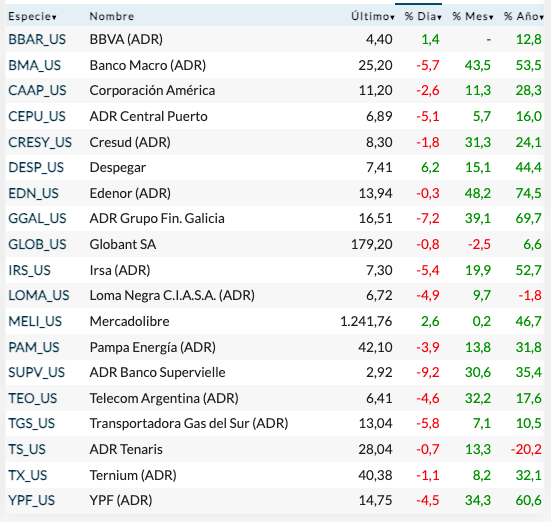The image size is (551, 522).
Task: Open the PAM_US ticker link
Action: coord(34,347)
